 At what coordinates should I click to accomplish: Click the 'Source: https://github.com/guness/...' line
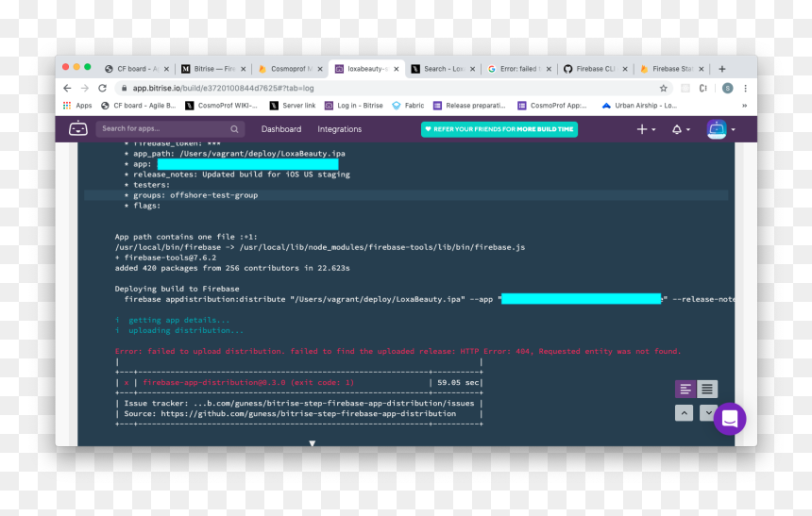pos(290,413)
